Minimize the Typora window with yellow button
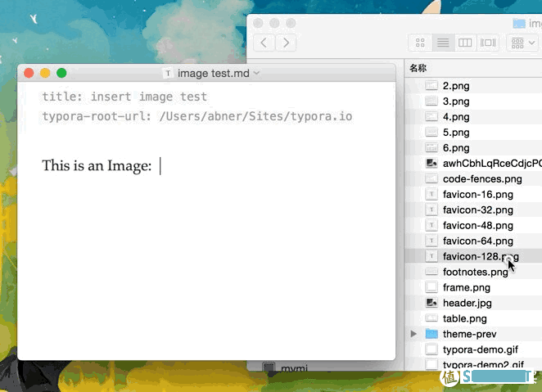 click(x=45, y=73)
